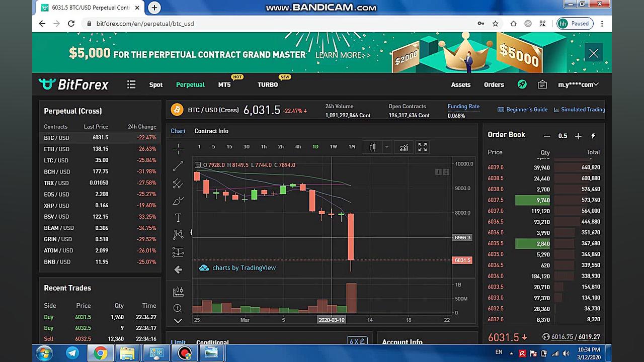Close the promotional banner
This screenshot has height=362, width=644.
point(594,53)
